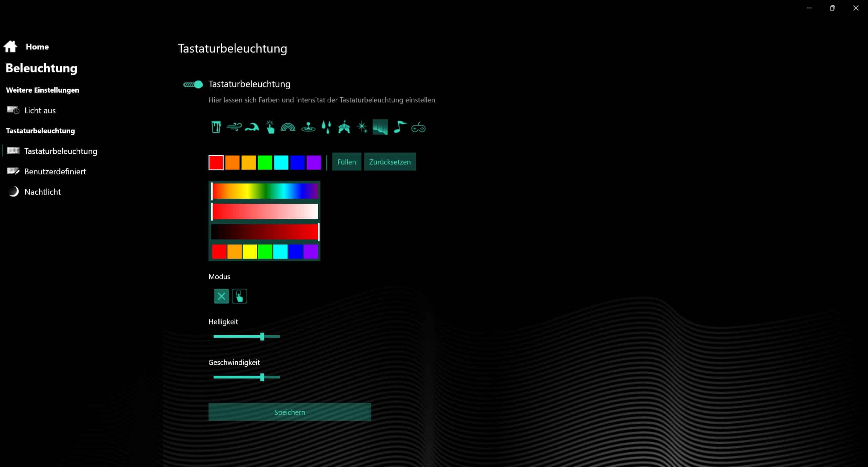Toggle the Tastaturbeleuchtung switch off
Image resolution: width=868 pixels, height=467 pixels.
(x=193, y=84)
